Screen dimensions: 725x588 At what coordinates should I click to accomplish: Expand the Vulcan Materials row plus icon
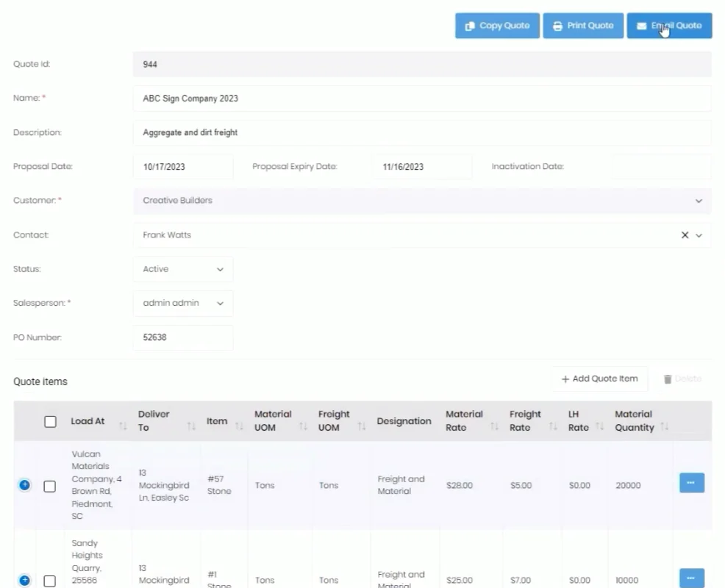[25, 485]
